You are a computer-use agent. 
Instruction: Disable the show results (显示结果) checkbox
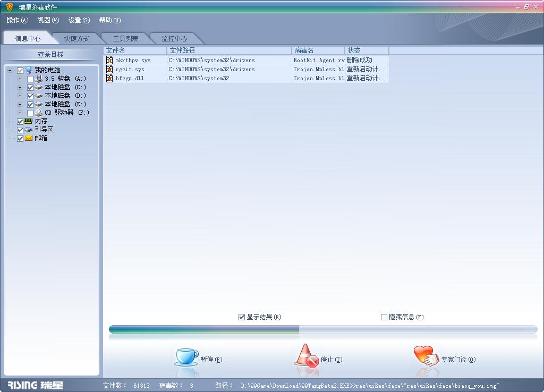(242, 317)
